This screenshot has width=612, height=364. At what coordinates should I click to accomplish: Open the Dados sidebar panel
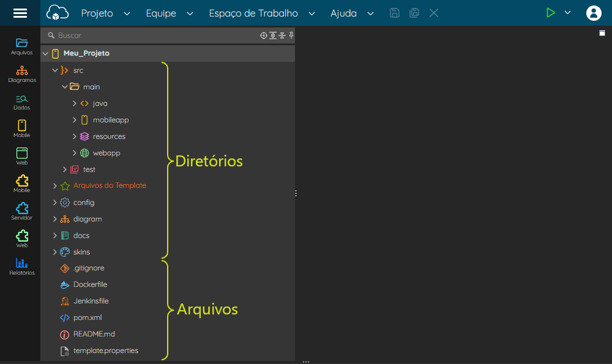coord(22,102)
